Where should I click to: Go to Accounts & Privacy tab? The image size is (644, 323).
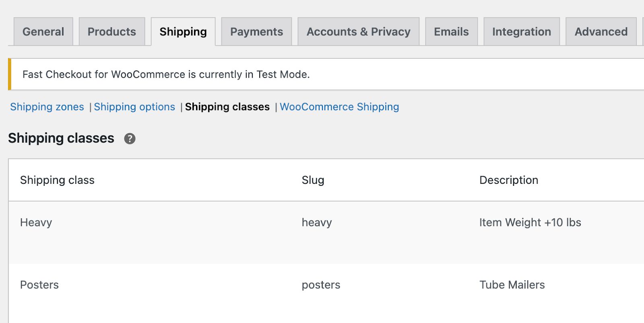tap(358, 32)
